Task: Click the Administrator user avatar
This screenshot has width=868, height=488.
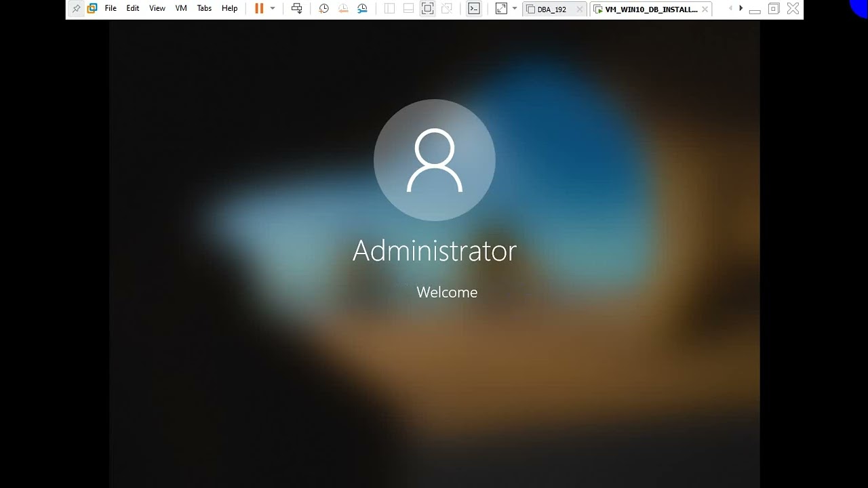Action: (x=434, y=160)
